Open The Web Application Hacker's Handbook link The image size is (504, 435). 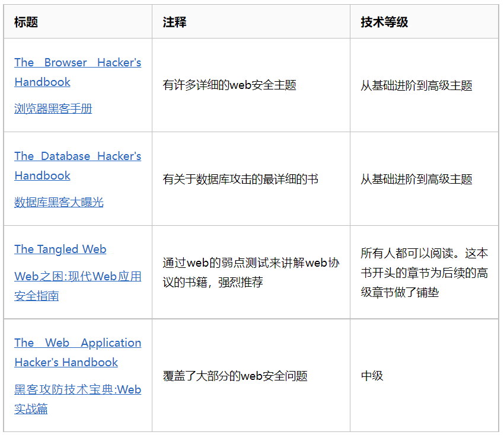click(x=78, y=353)
